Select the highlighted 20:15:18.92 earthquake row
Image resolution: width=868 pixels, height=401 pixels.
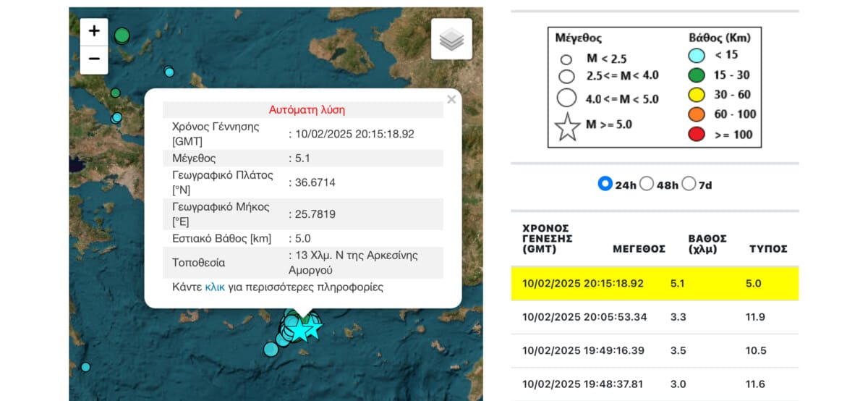pos(655,284)
